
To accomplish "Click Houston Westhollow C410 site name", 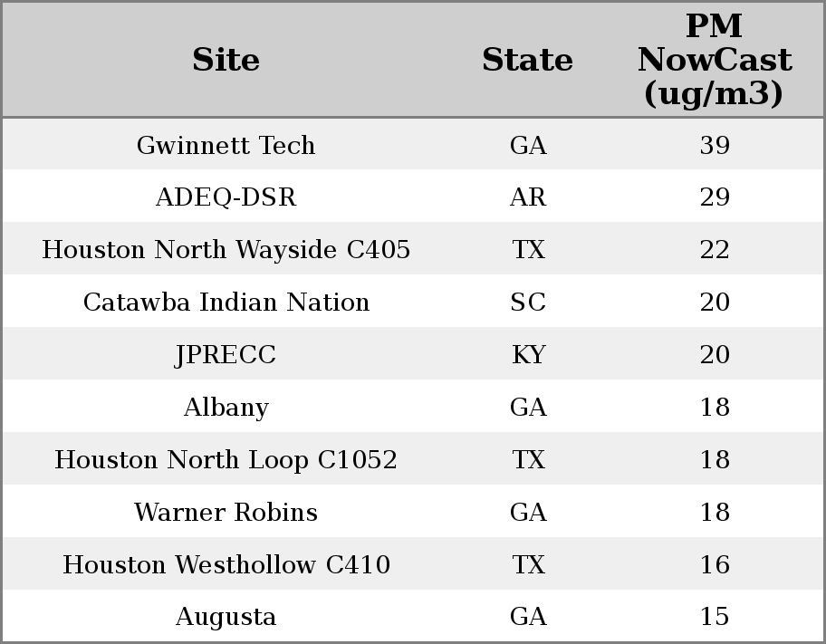I will (226, 565).
